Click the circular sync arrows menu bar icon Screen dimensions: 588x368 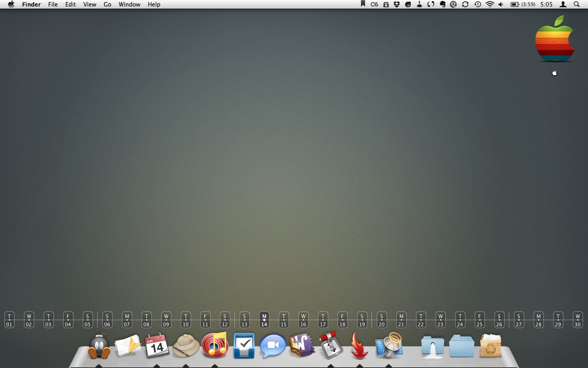465,4
